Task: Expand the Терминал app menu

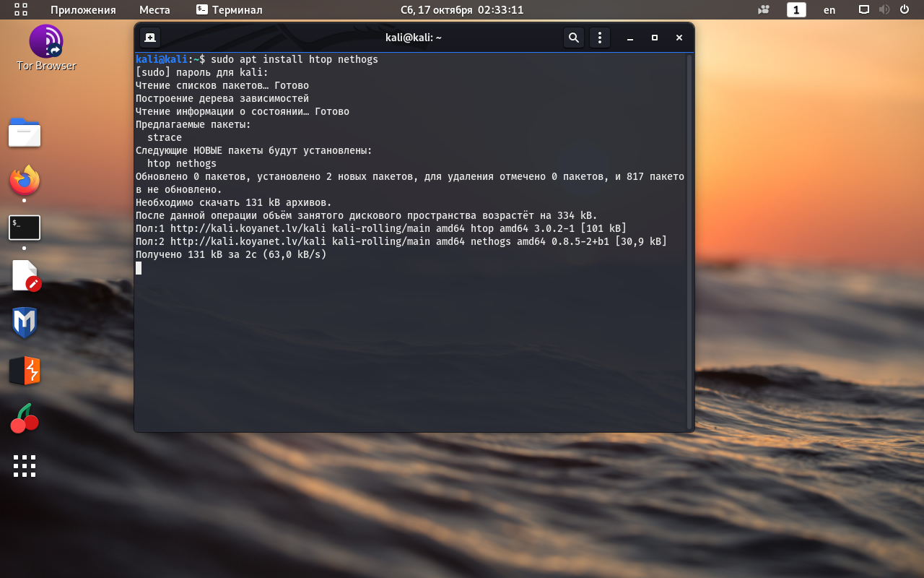Action: [229, 9]
